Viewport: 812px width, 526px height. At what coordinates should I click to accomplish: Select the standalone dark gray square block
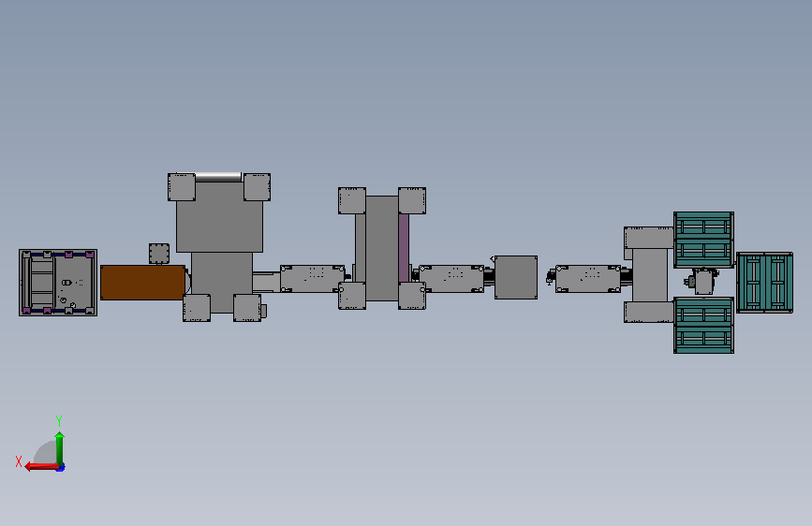click(x=516, y=277)
